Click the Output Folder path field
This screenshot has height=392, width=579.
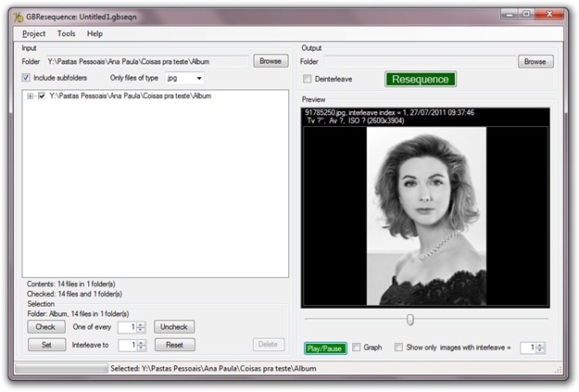click(x=420, y=61)
